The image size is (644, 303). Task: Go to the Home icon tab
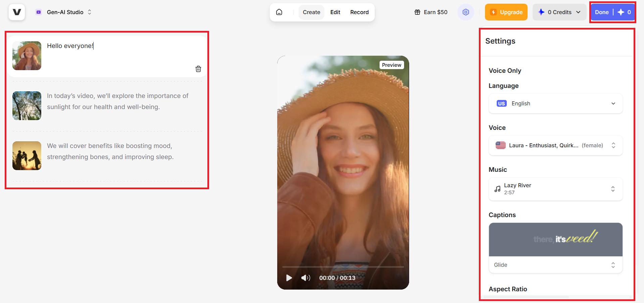pos(279,12)
